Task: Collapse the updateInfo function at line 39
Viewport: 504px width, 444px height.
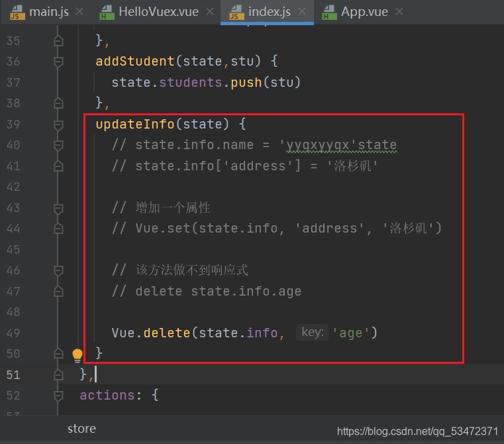Action: coord(58,125)
